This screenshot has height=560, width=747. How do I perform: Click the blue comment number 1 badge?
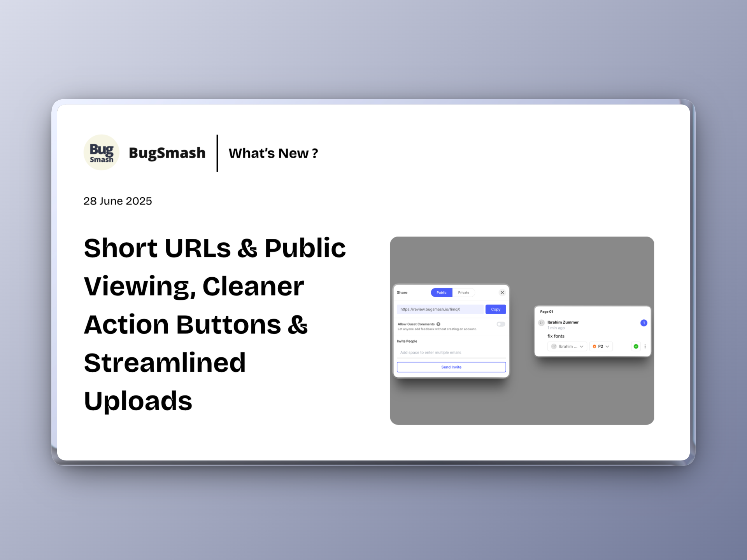click(x=644, y=323)
